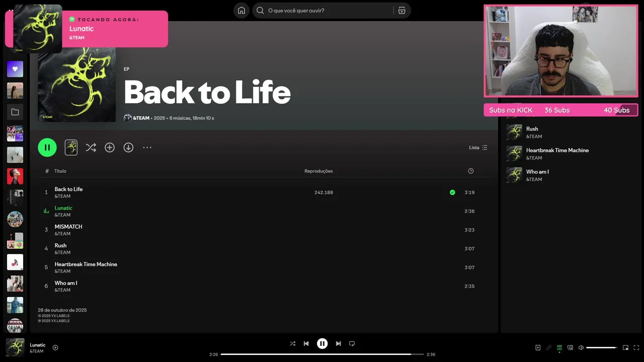Open the Lista view dropdown
Image resolution: width=644 pixels, height=362 pixels.
tap(478, 147)
